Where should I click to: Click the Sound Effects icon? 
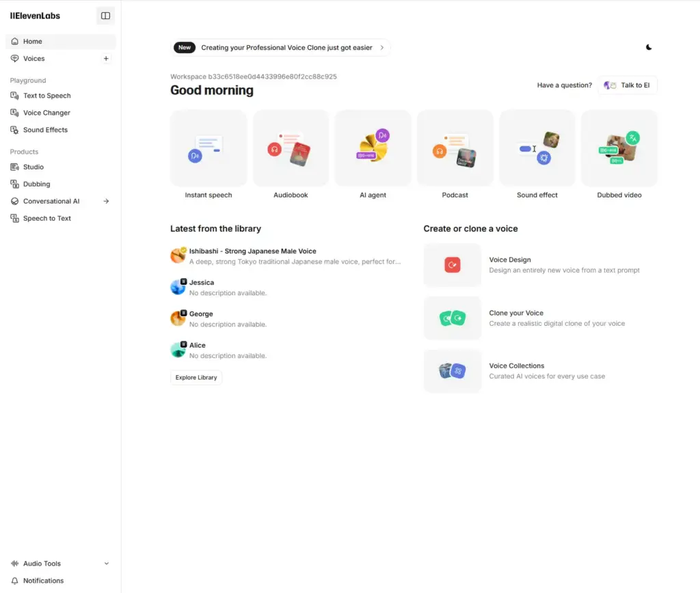15,130
